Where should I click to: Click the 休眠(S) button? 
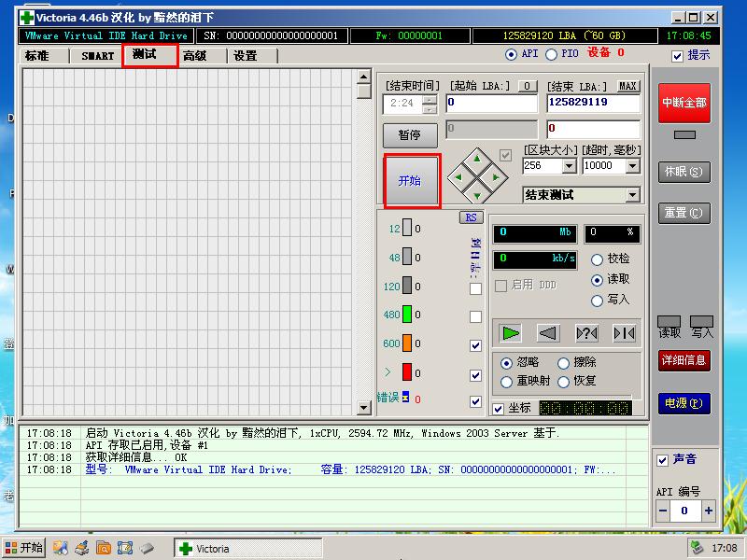tap(684, 172)
